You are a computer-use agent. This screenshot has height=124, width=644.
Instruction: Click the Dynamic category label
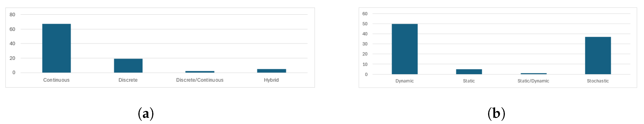click(404, 81)
